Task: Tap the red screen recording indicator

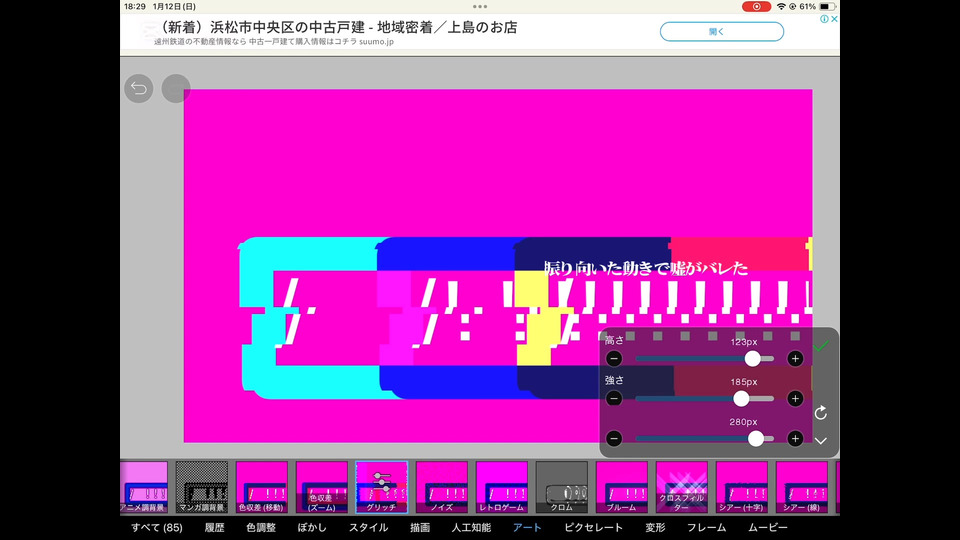Action: [756, 6]
